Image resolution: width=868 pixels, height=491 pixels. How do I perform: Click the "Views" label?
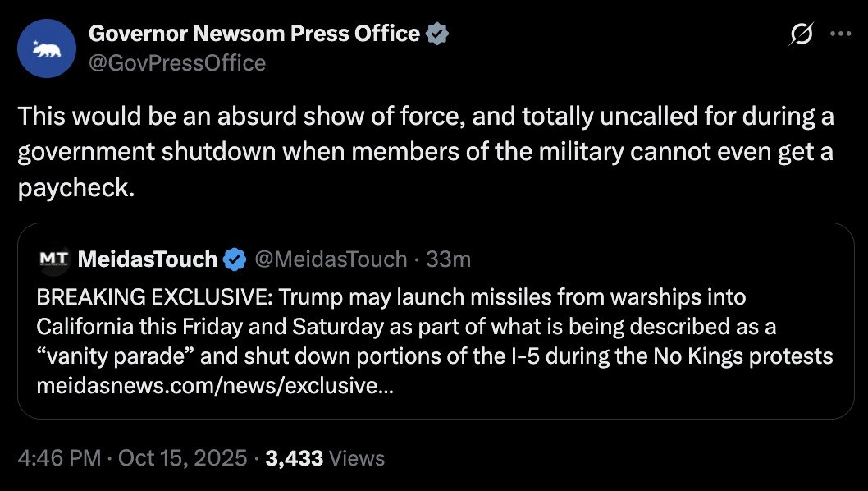pyautogui.click(x=356, y=457)
